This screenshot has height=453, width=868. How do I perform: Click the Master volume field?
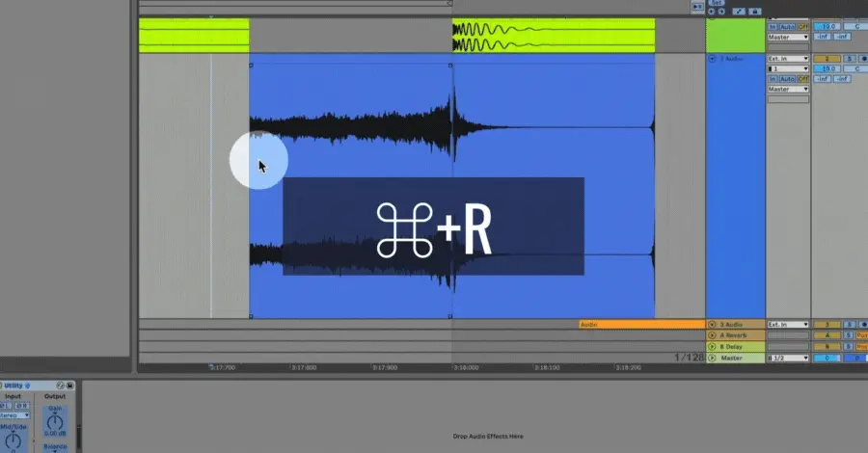827,358
